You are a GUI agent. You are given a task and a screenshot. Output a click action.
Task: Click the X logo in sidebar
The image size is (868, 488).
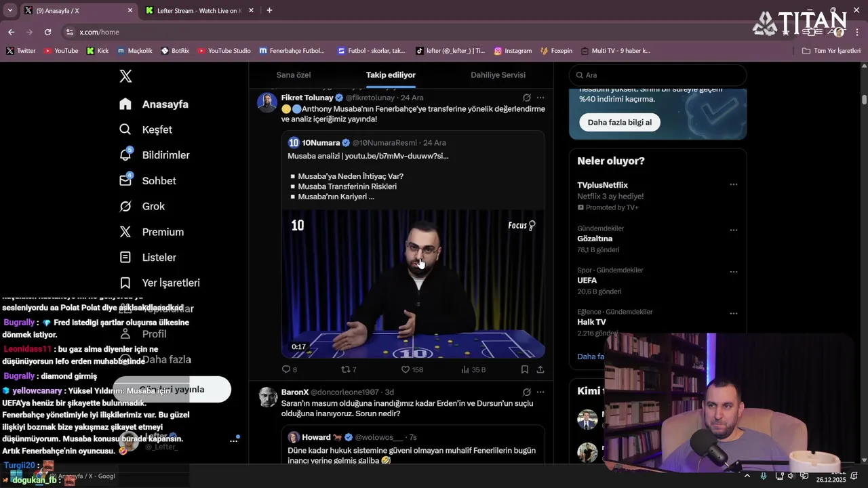click(x=125, y=76)
